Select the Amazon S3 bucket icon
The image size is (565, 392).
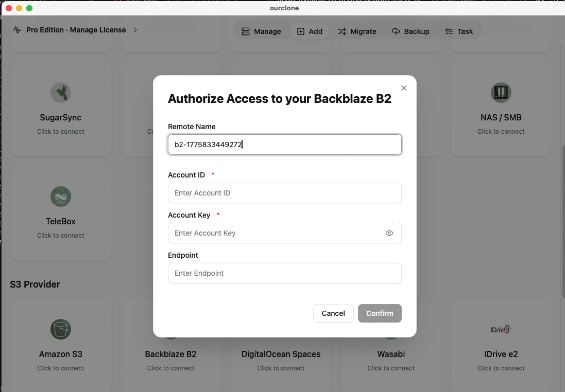(60, 329)
